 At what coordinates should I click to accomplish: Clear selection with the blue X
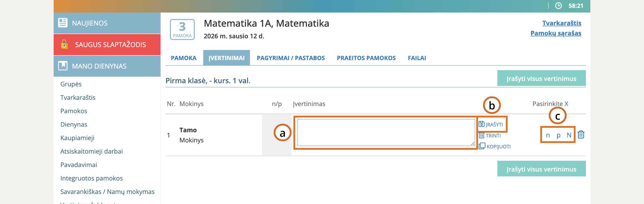pyautogui.click(x=566, y=104)
